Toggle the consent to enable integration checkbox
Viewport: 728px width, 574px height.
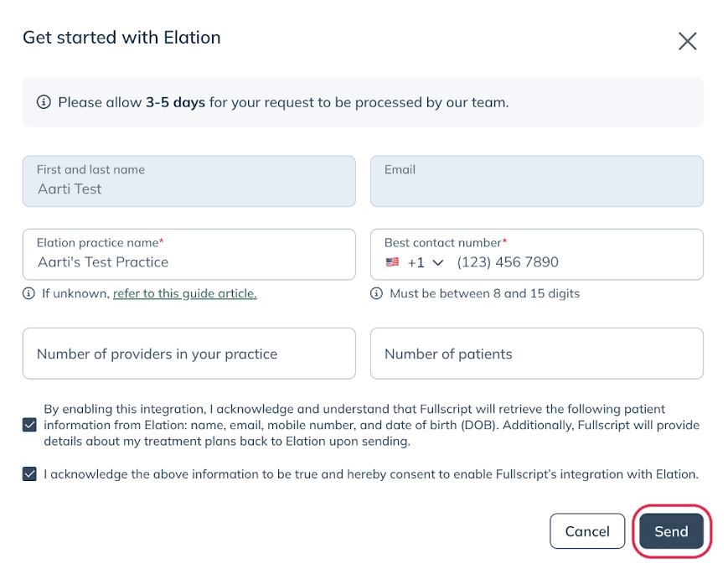coord(29,474)
